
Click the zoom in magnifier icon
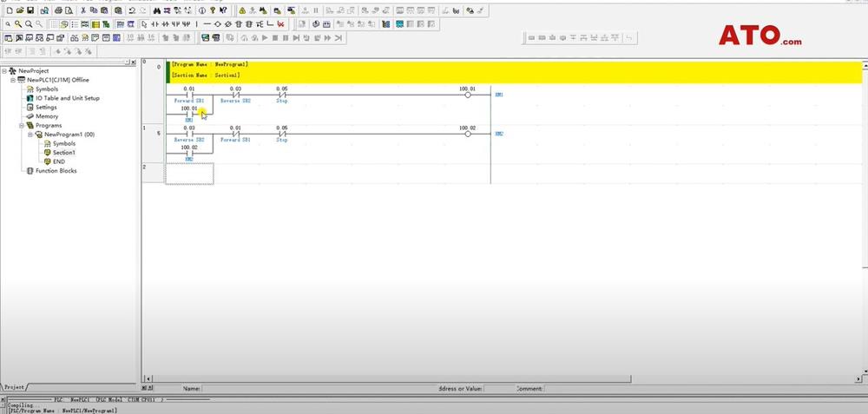(18, 24)
